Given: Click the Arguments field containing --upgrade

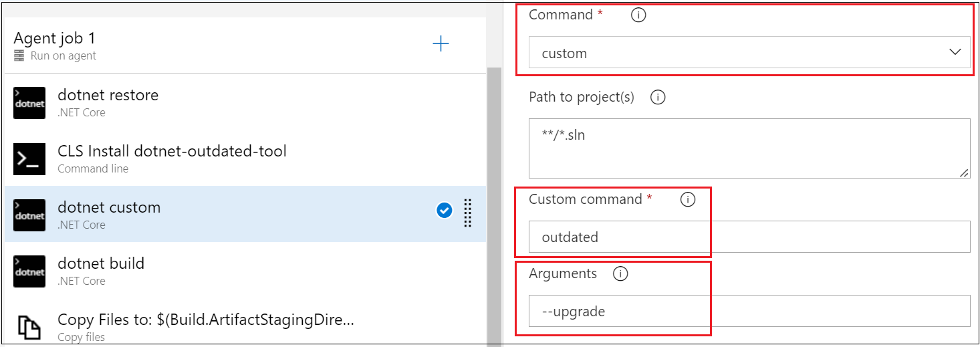Looking at the screenshot, I should point(749,311).
